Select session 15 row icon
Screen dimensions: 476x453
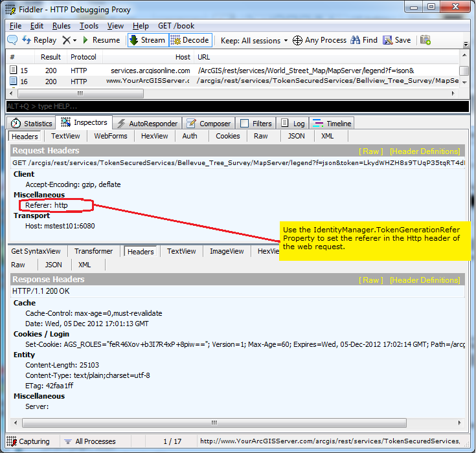pos(14,70)
